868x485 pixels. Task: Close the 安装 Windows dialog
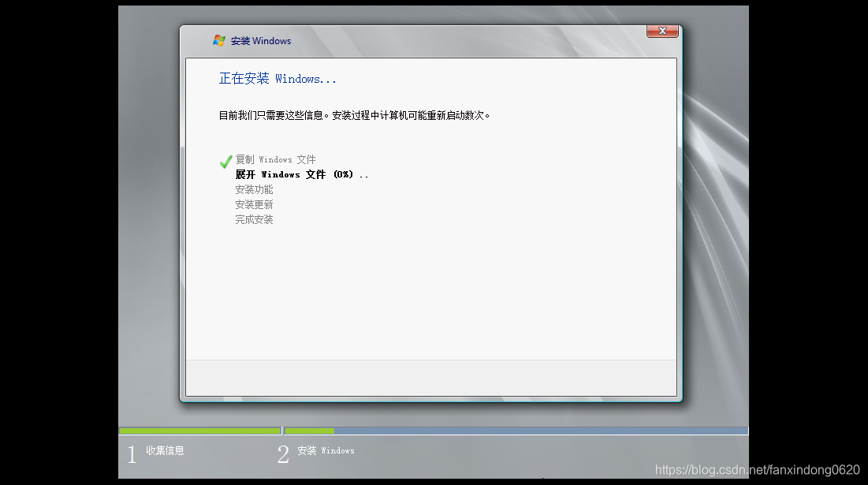tap(662, 31)
